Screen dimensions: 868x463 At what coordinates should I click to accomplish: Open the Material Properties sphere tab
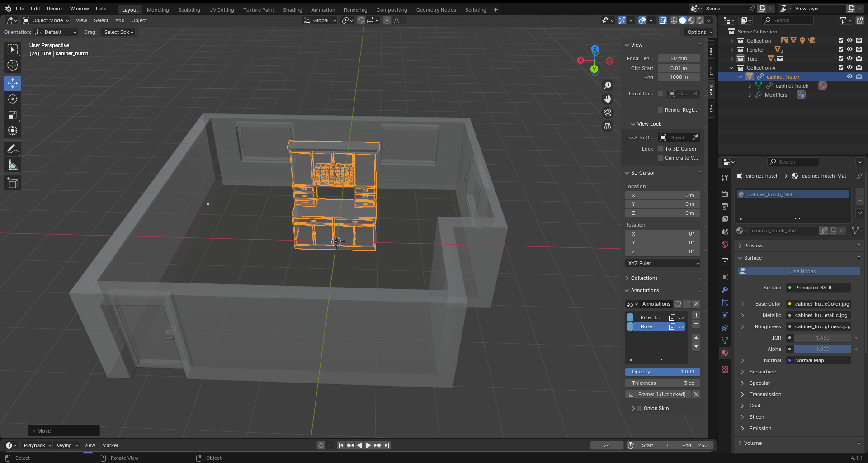(x=725, y=353)
